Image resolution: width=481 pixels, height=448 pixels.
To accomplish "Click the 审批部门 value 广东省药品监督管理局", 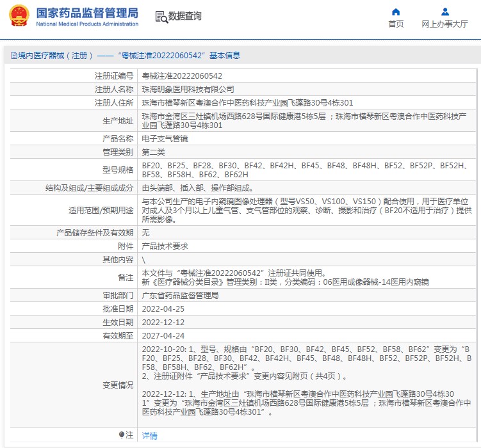I will [x=180, y=296].
